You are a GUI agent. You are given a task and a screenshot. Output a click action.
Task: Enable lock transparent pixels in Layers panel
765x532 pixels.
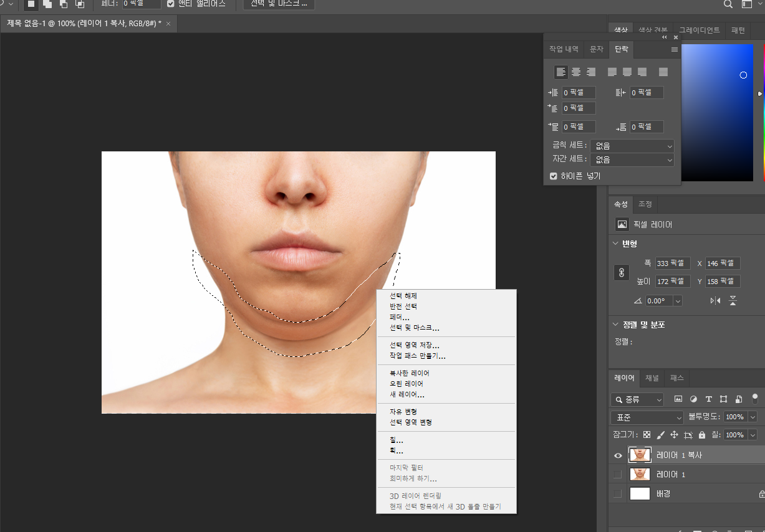click(647, 434)
